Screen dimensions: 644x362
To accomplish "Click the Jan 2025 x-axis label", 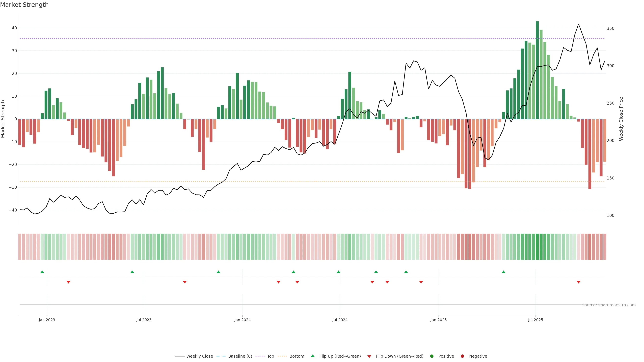I will pyautogui.click(x=439, y=320).
